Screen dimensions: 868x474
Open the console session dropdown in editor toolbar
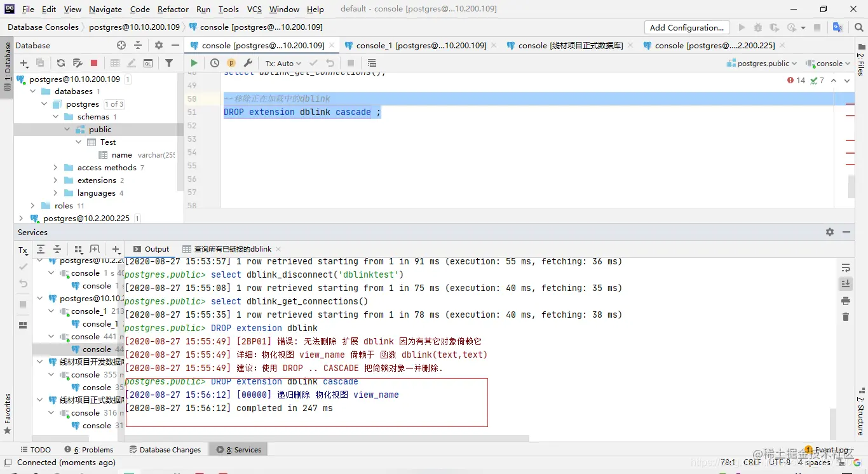[828, 63]
